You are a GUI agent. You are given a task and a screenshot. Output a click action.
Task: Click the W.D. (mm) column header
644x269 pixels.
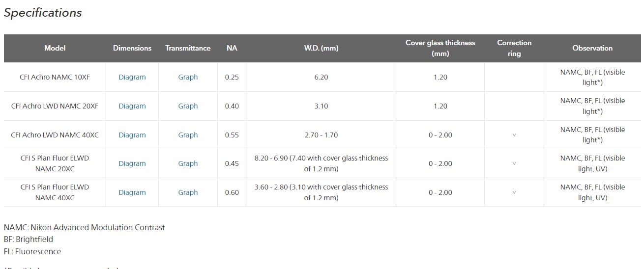(x=321, y=48)
